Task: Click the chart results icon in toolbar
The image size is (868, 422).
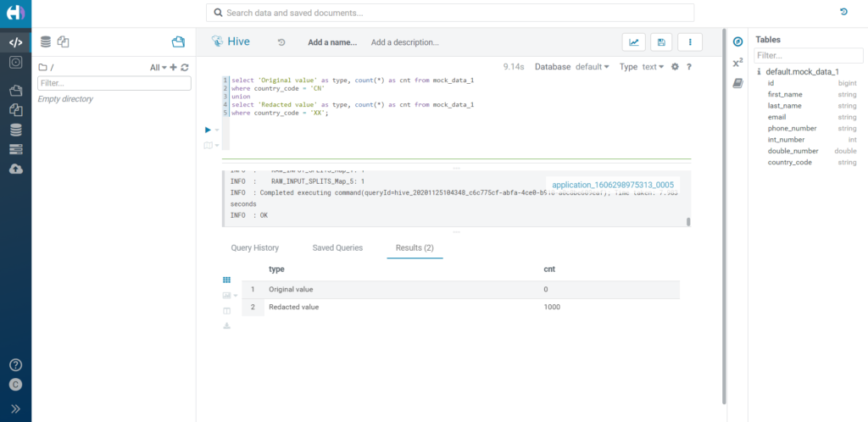Action: pos(634,42)
